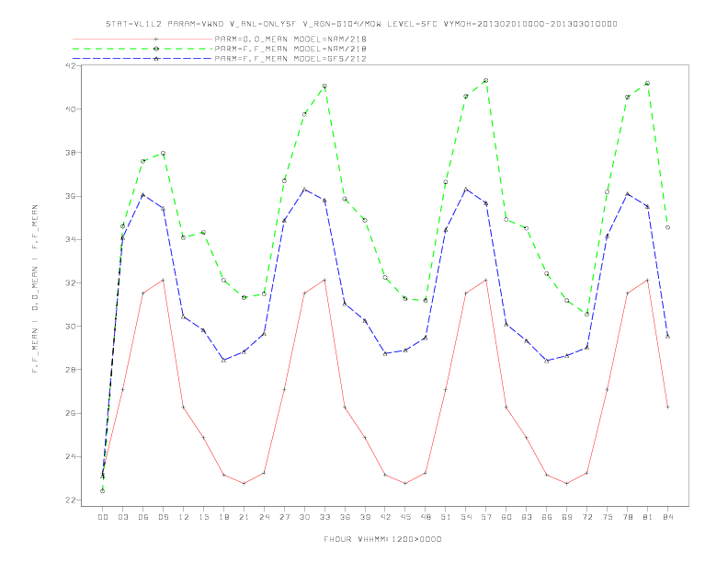Click x-axis tick label 72
Viewport: 728px width, 563px height.
587,517
